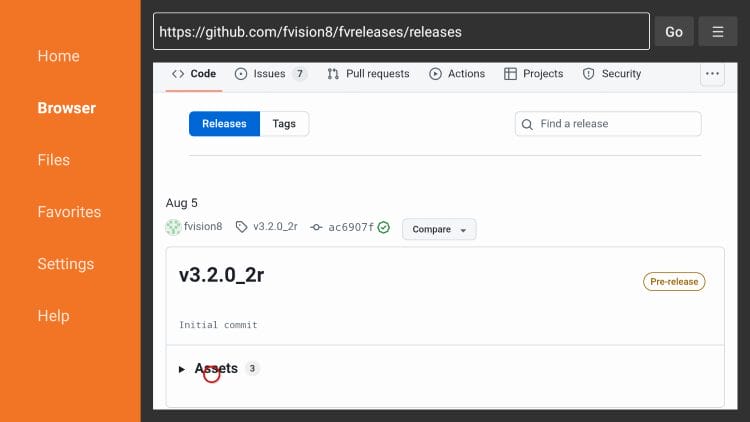
Task: Go to Files in the sidebar
Action: [x=54, y=160]
